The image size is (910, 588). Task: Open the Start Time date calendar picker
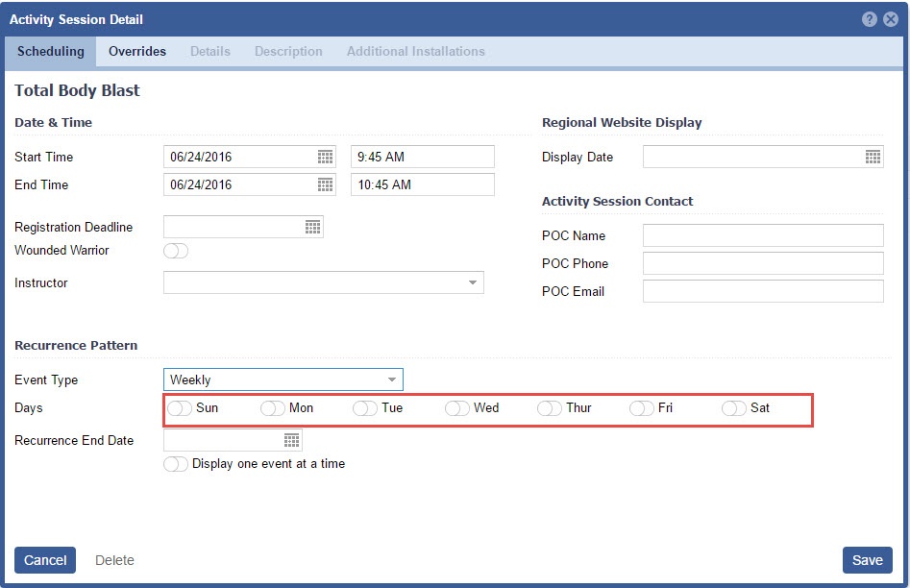tap(325, 157)
